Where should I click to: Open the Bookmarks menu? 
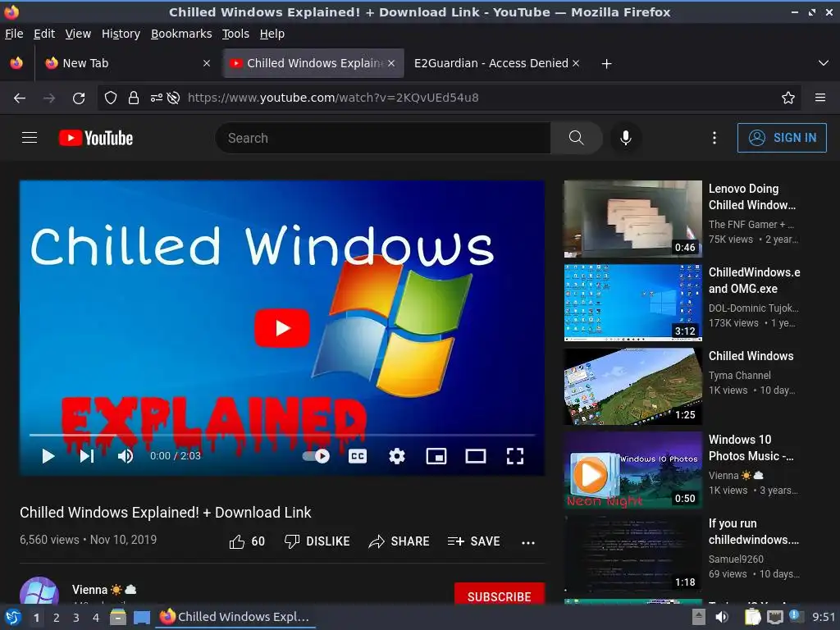[181, 34]
